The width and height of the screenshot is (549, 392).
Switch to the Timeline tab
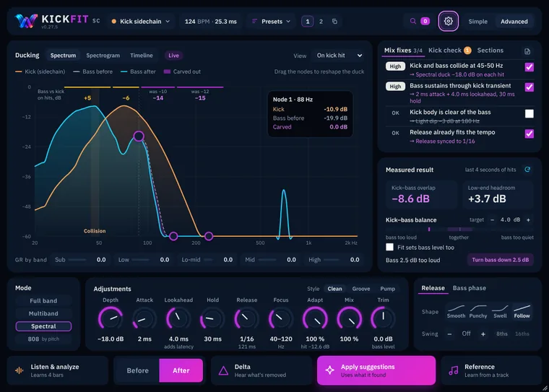[x=142, y=56]
